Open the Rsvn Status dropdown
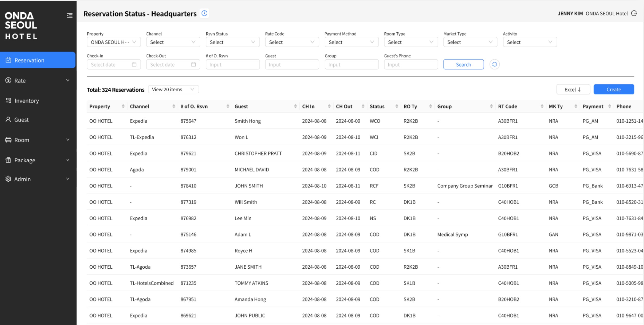 pyautogui.click(x=233, y=42)
